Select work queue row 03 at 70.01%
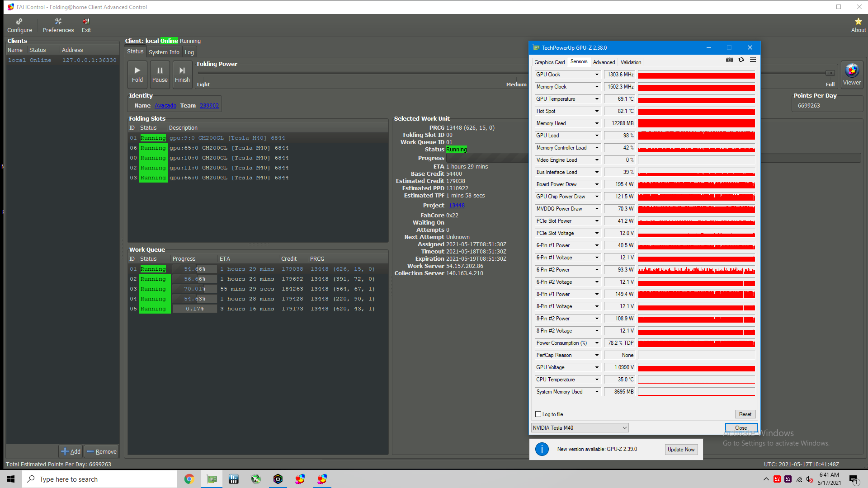 click(258, 289)
